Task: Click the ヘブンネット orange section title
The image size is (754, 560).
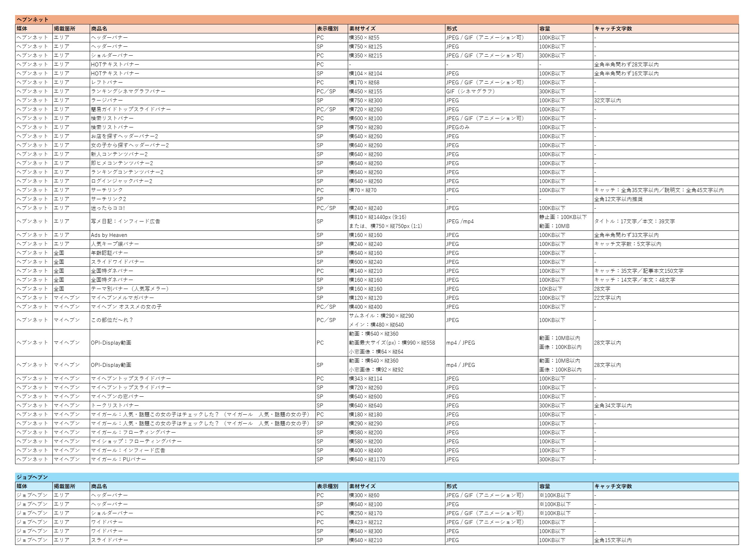Action: 32,19
